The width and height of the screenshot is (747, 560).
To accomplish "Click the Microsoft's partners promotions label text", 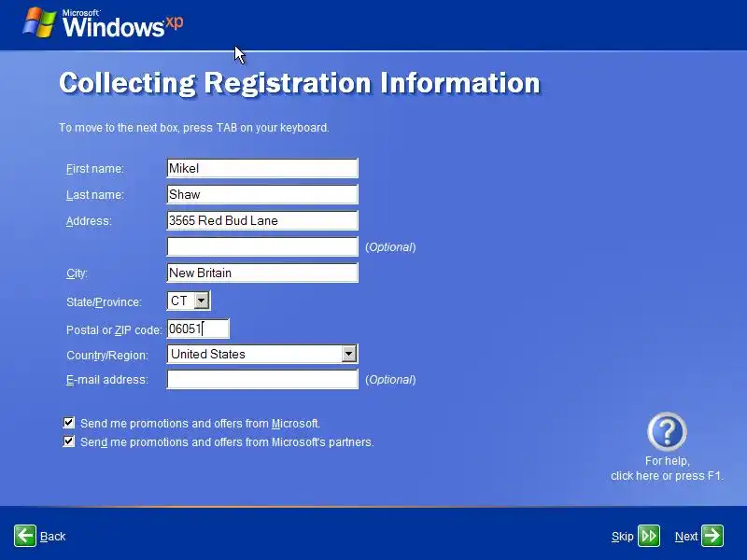I will (x=227, y=441).
